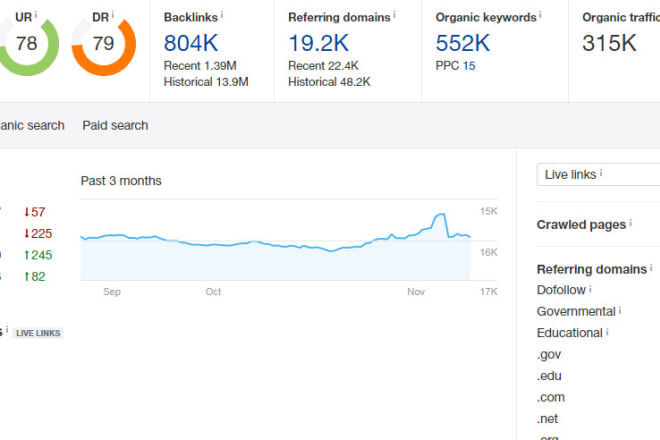Click the Live links info icon
Viewport: 660px width, 440px height.
601,172
